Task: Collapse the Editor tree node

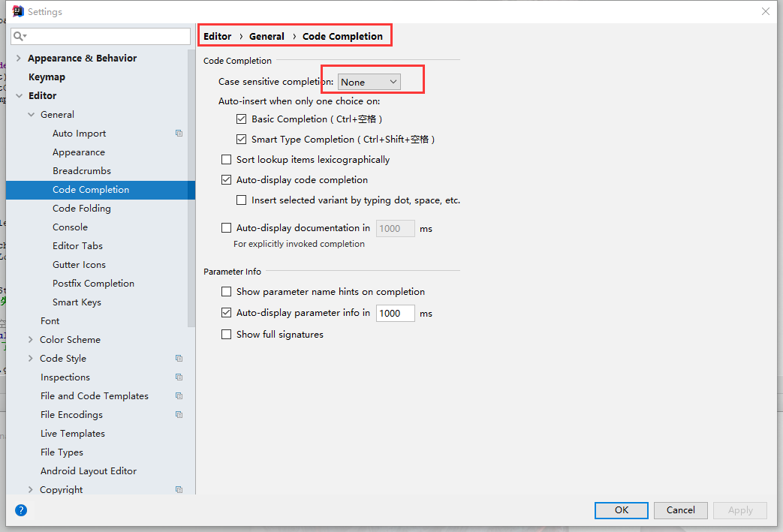Action: tap(19, 96)
